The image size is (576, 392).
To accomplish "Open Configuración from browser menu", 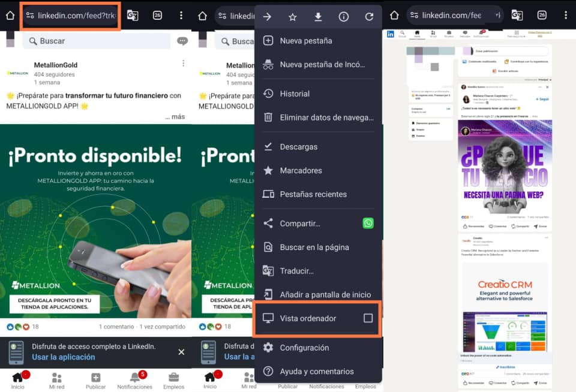I will (x=319, y=348).
